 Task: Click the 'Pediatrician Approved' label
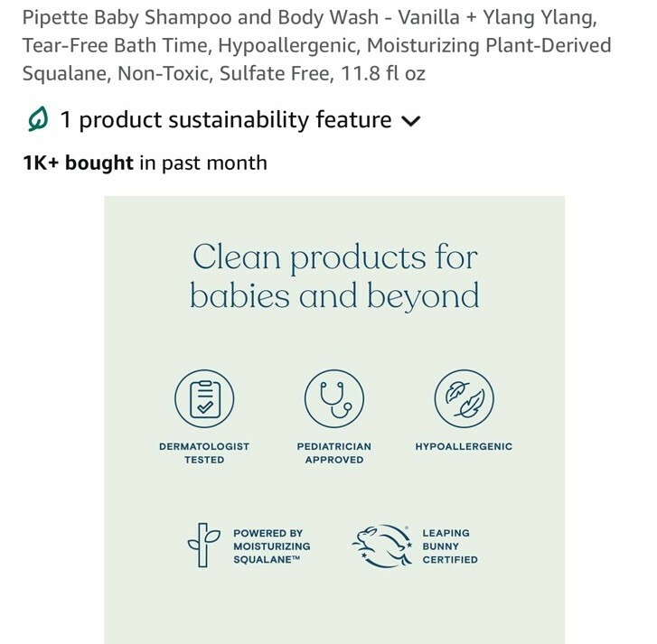click(333, 453)
